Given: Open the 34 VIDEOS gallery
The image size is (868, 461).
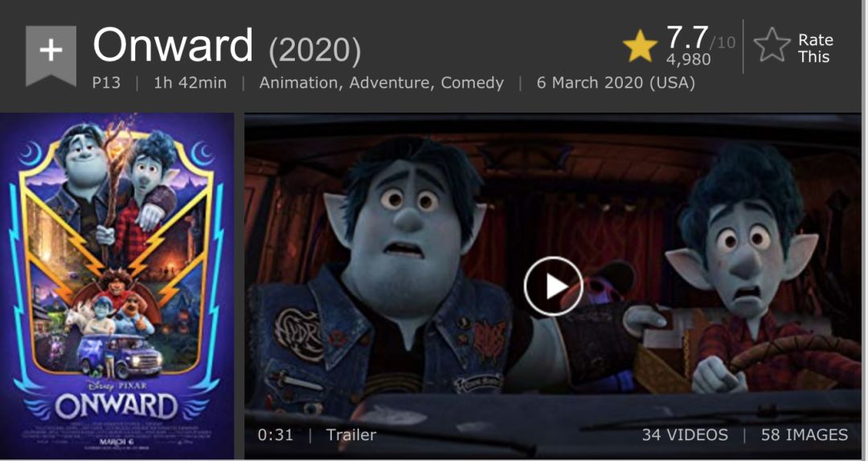Looking at the screenshot, I should (685, 435).
